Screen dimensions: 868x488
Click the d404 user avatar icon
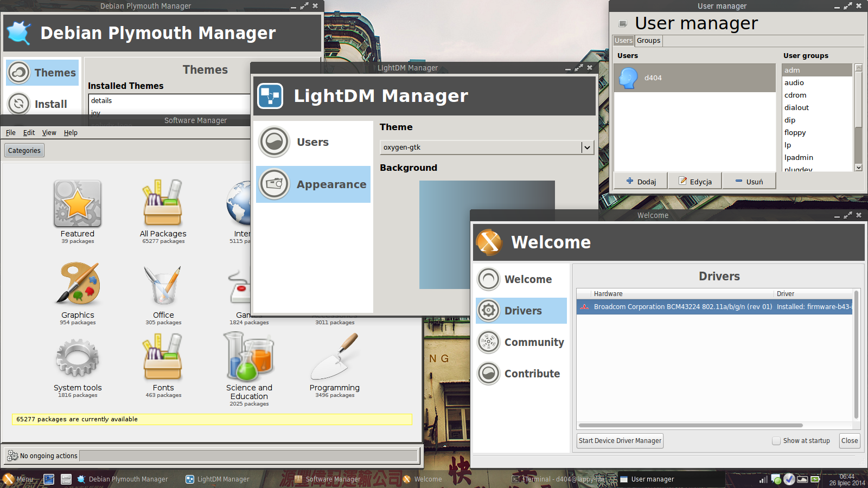coord(628,78)
